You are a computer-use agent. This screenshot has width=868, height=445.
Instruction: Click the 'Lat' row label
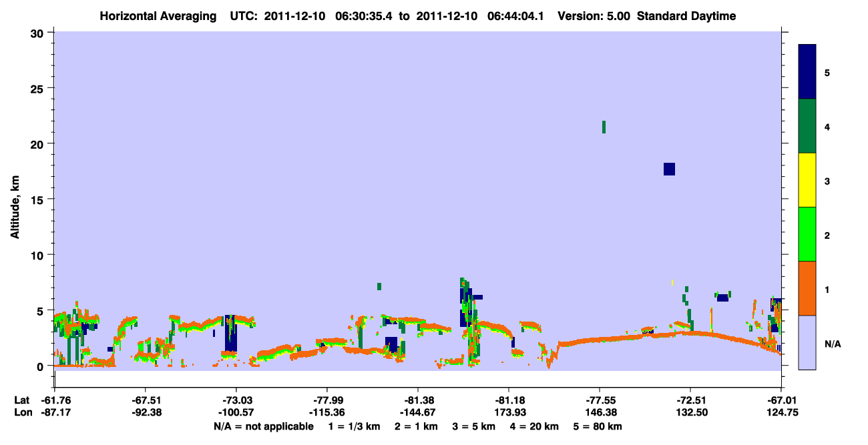click(22, 400)
